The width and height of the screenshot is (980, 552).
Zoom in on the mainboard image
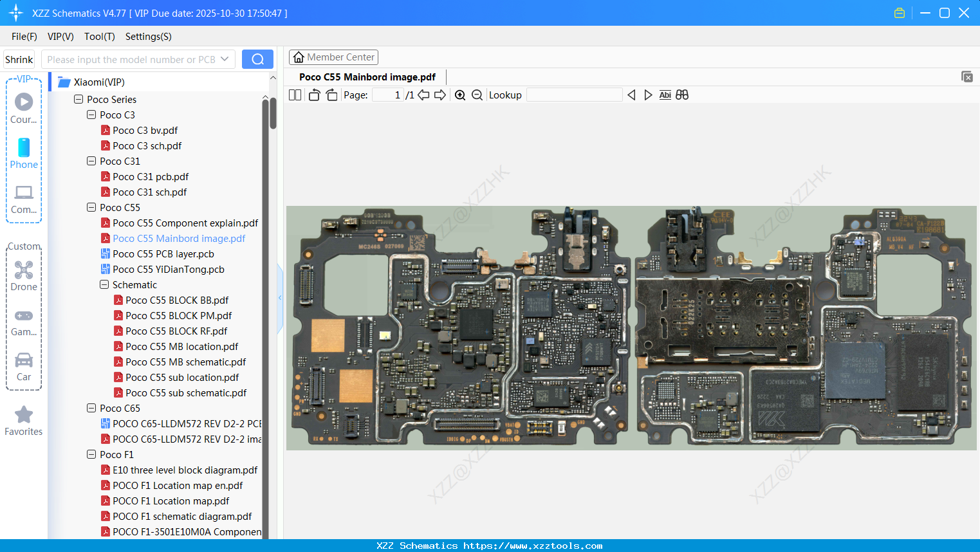[460, 95]
